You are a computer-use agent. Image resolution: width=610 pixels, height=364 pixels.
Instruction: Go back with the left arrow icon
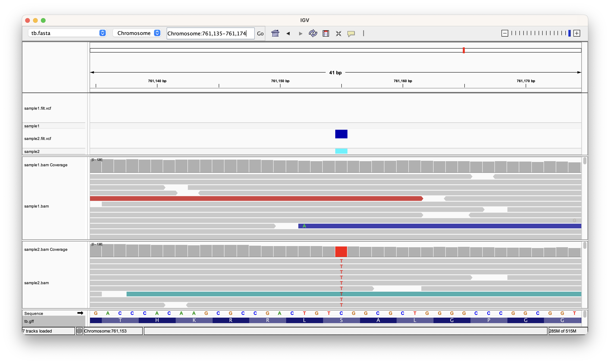[288, 33]
